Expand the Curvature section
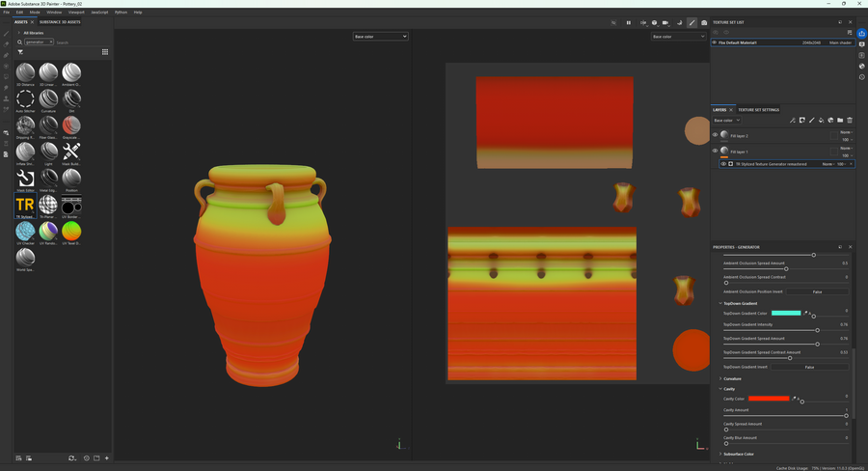Viewport: 868px width, 471px height. coord(733,378)
